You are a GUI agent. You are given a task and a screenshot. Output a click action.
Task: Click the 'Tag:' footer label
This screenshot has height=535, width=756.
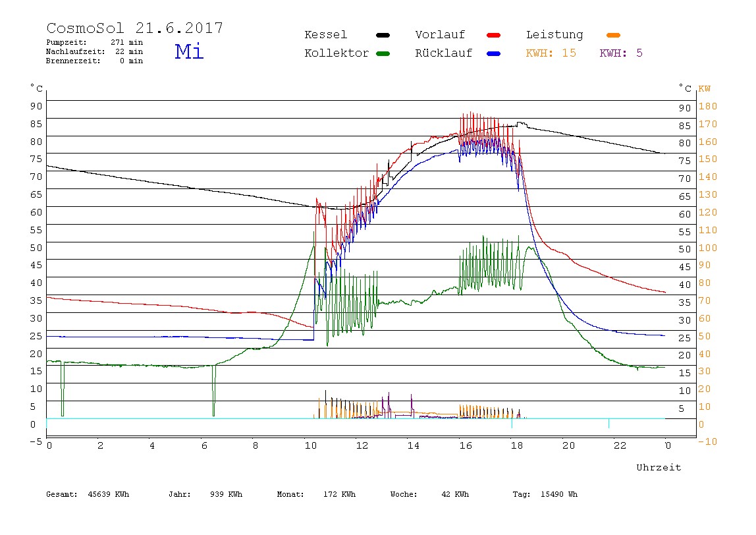(x=521, y=494)
